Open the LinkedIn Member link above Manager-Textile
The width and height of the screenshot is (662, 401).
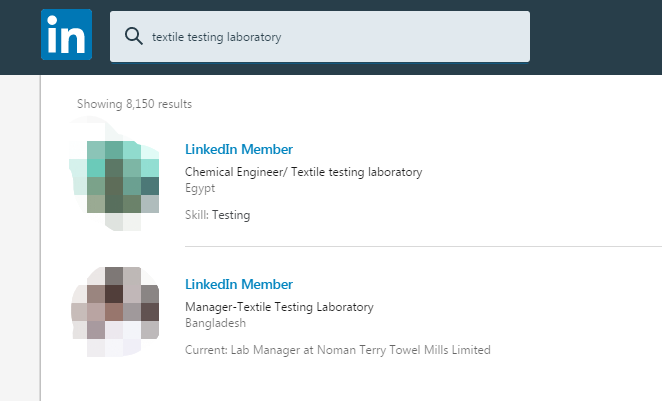[x=239, y=285]
